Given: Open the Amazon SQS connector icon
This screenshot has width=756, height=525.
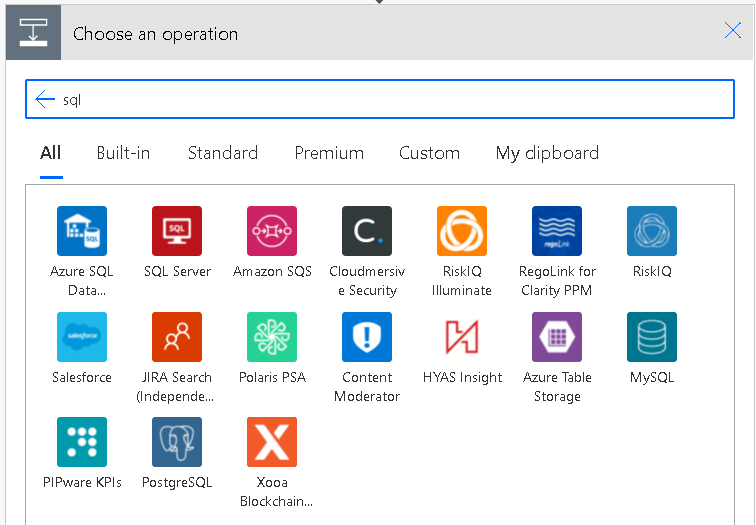Looking at the screenshot, I should 272,231.
